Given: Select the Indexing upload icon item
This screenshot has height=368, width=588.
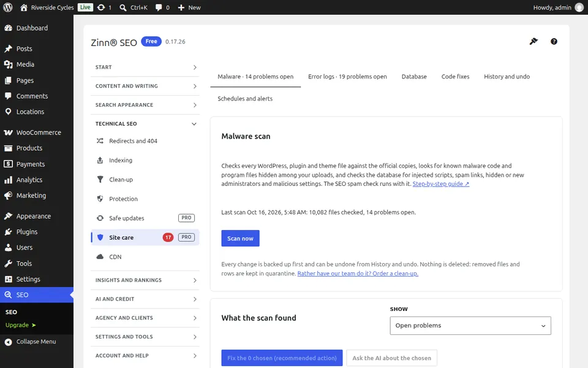Looking at the screenshot, I should (x=145, y=160).
